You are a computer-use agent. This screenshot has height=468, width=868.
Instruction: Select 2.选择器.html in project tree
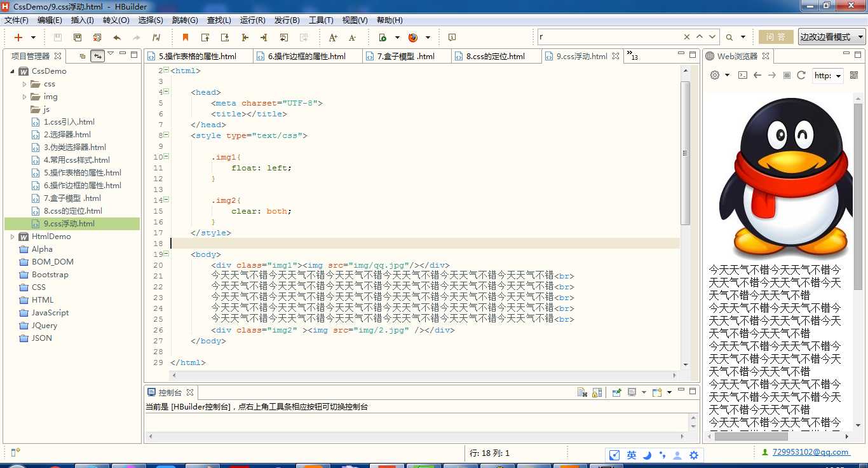coord(67,135)
